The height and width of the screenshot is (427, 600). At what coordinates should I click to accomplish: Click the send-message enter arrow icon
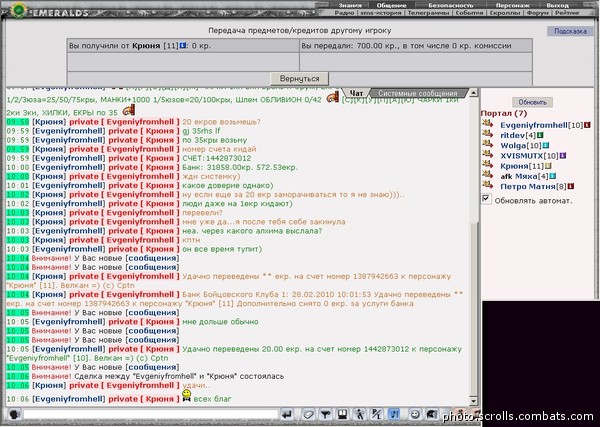[x=287, y=414]
